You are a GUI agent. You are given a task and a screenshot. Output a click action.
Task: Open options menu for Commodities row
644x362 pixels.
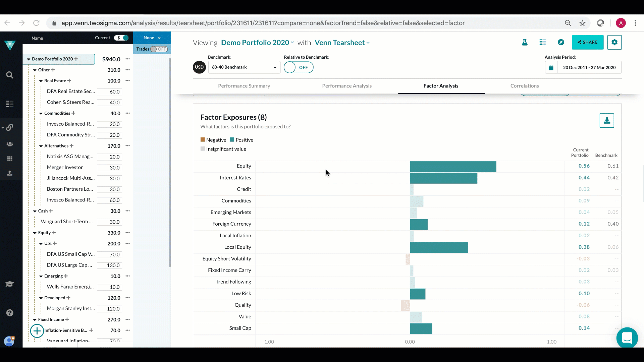point(127,113)
